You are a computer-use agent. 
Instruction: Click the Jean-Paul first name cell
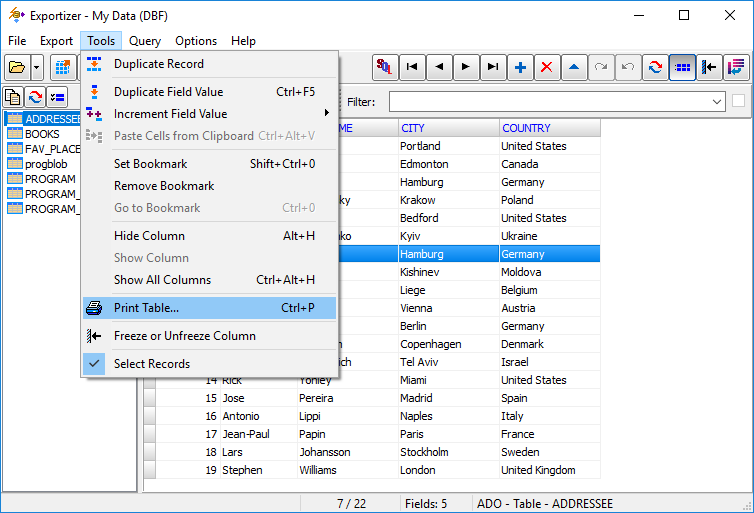(x=259, y=434)
